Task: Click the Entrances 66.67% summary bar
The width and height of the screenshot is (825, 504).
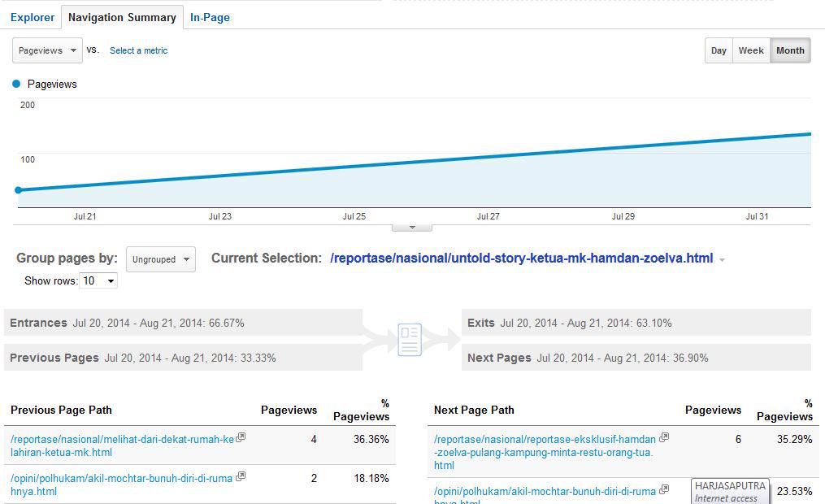Action: (183, 323)
